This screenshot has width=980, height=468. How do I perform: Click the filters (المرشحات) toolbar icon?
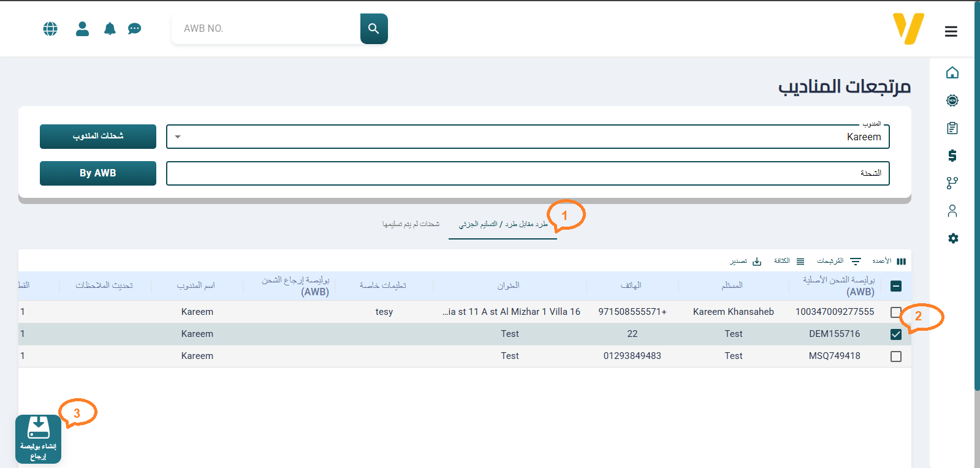[x=856, y=262]
